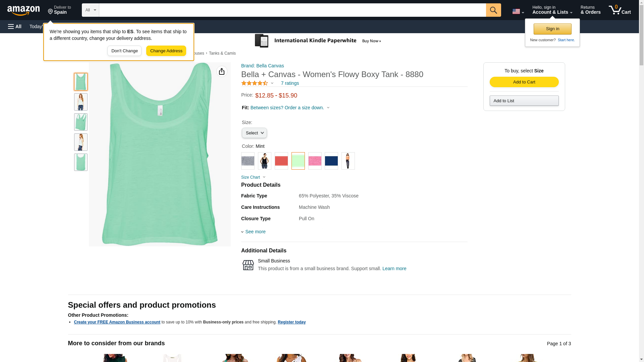
Task: Expand the Size Chart
Action: coord(253,177)
